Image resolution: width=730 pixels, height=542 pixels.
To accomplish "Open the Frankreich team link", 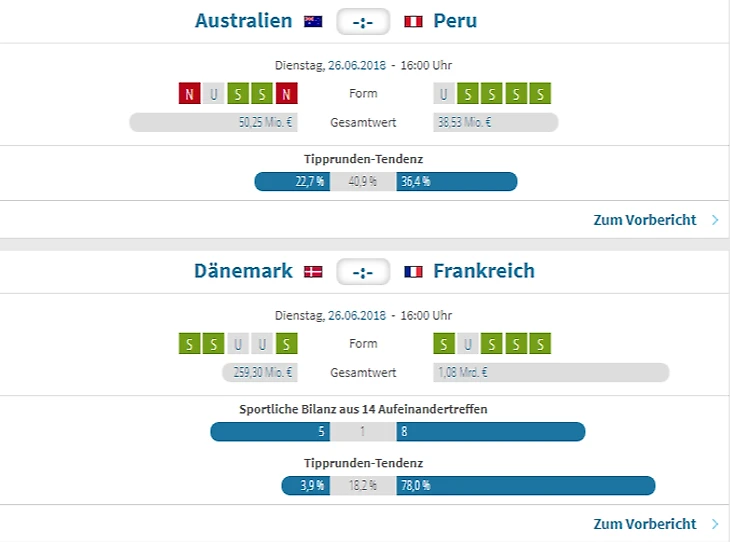I will [x=484, y=271].
